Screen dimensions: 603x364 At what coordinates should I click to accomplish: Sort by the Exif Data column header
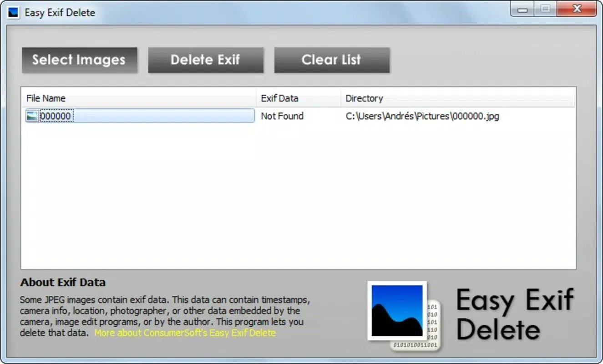(x=299, y=98)
